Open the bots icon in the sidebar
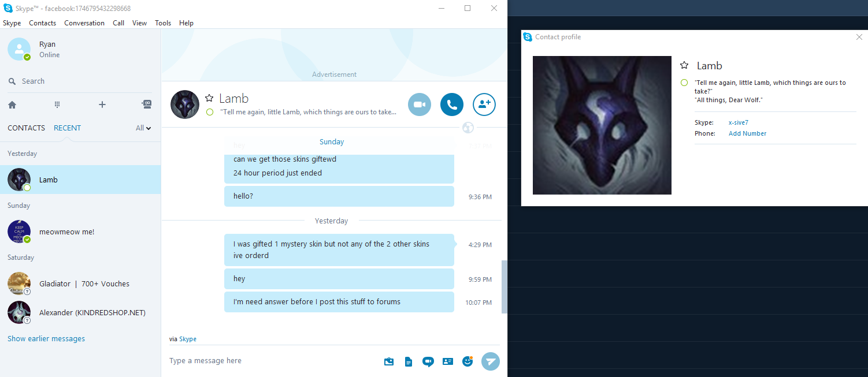The image size is (868, 377). click(x=147, y=104)
